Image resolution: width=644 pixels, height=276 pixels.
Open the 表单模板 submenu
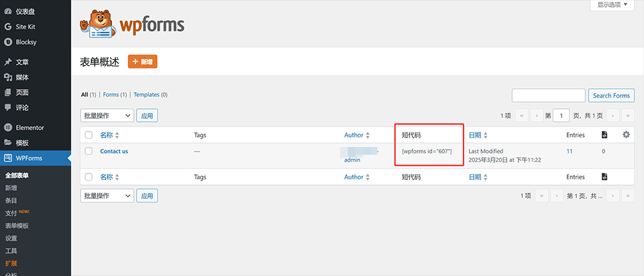pos(17,226)
